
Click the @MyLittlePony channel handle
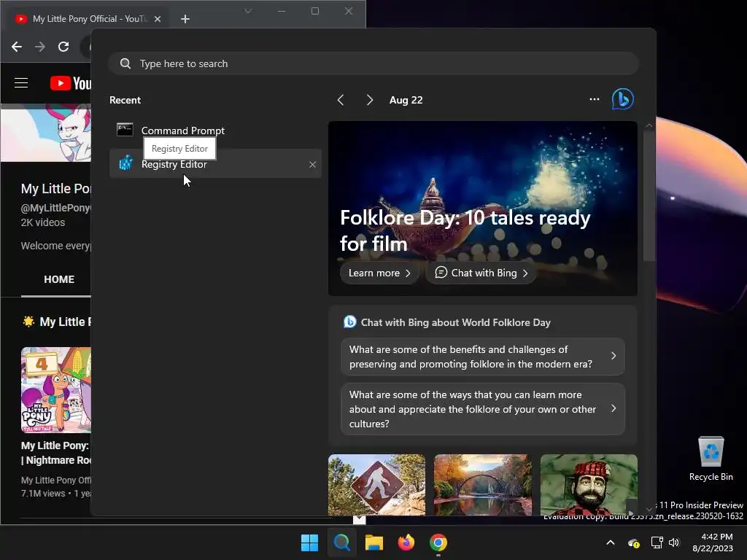(x=55, y=208)
